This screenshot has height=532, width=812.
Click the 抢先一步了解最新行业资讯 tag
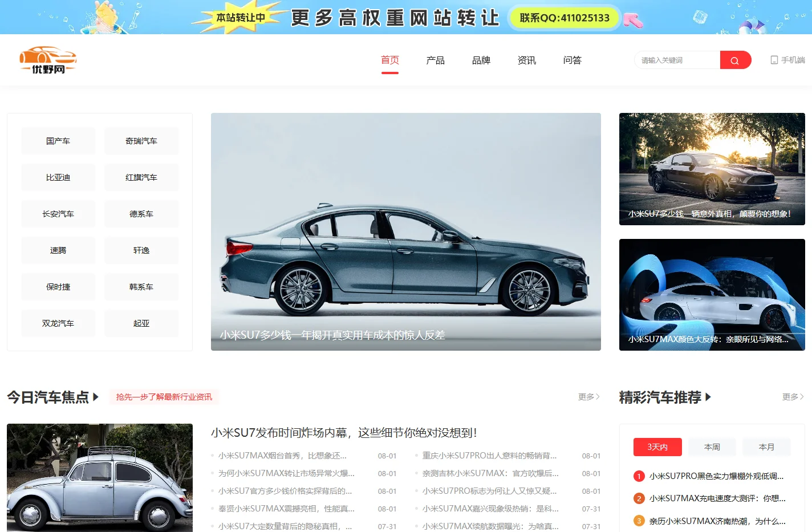tap(164, 397)
